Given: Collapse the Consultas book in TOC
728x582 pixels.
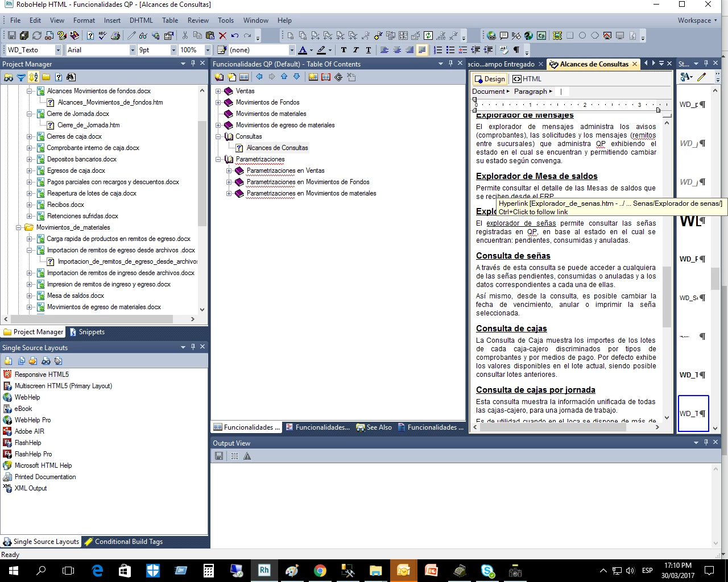Looking at the screenshot, I should pos(218,136).
